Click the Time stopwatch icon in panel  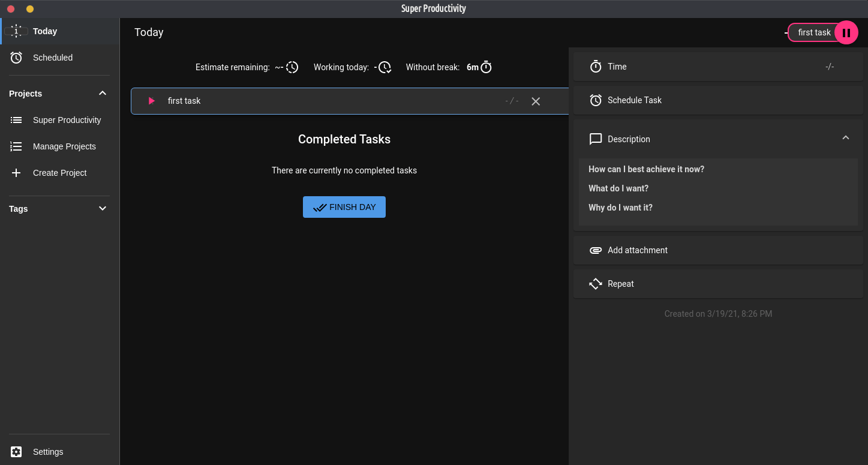[x=596, y=67]
